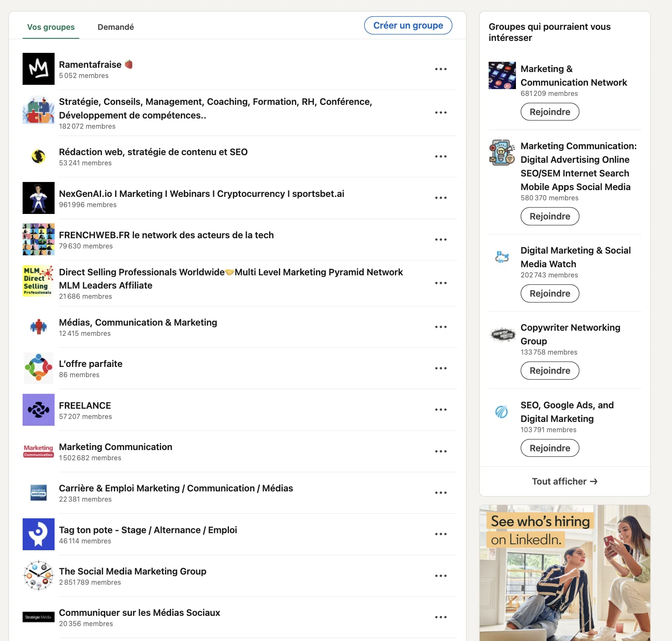Join Marketing & Communication Network group
Image resolution: width=672 pixels, height=641 pixels.
[550, 112]
